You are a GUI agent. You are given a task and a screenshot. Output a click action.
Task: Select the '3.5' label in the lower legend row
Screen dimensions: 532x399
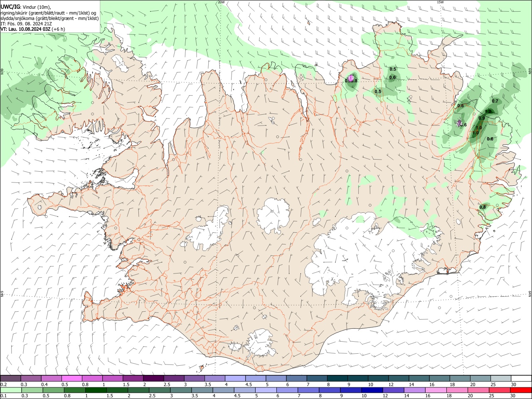point(195,396)
